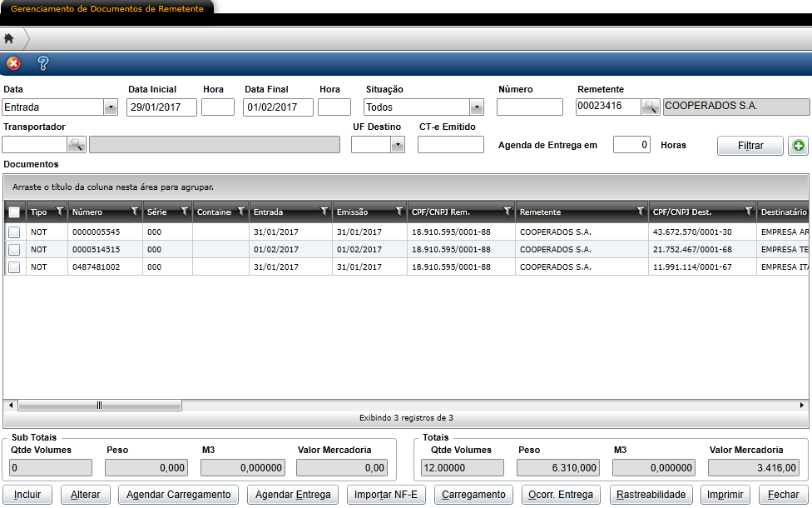Image resolution: width=812 pixels, height=508 pixels.
Task: Focus the Agenda de Entrega hours field
Action: [631, 145]
